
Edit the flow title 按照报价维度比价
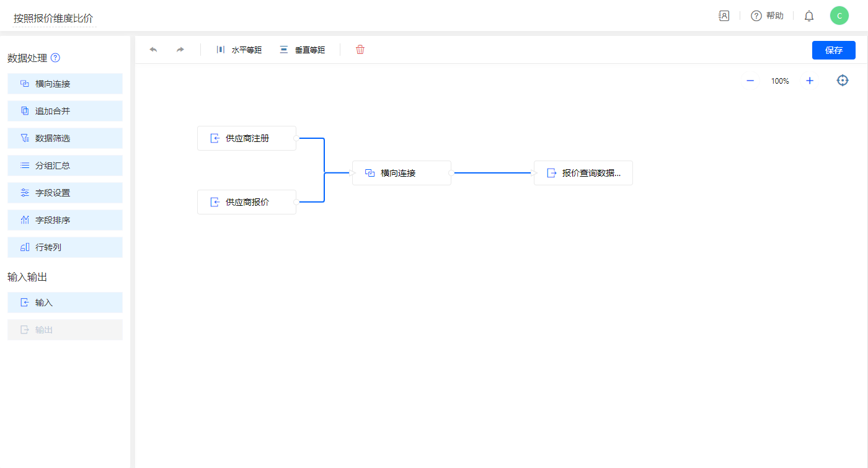54,19
